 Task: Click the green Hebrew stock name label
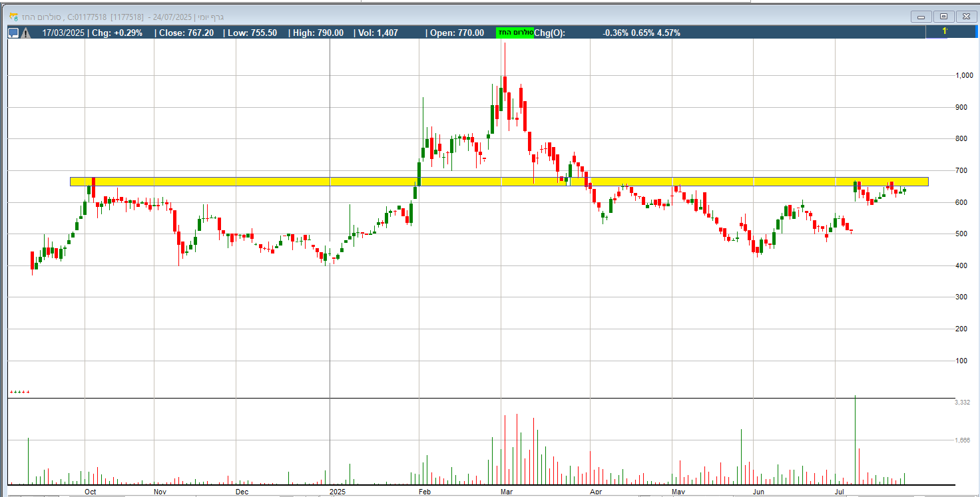(x=515, y=33)
